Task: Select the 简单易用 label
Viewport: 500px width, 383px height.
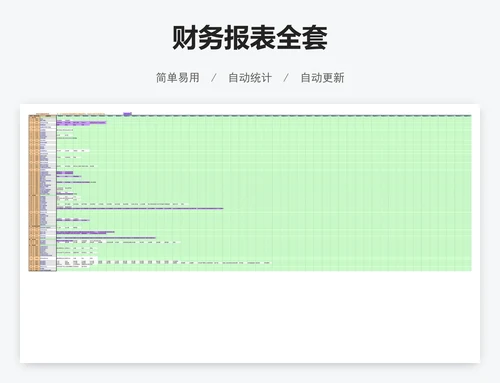Action: click(x=178, y=78)
